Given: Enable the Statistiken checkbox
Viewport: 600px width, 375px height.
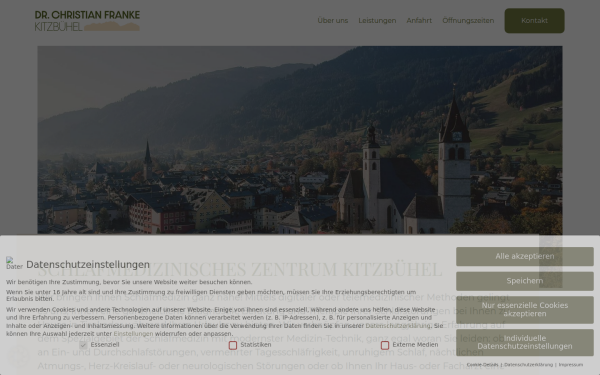Looking at the screenshot, I should 233,345.
